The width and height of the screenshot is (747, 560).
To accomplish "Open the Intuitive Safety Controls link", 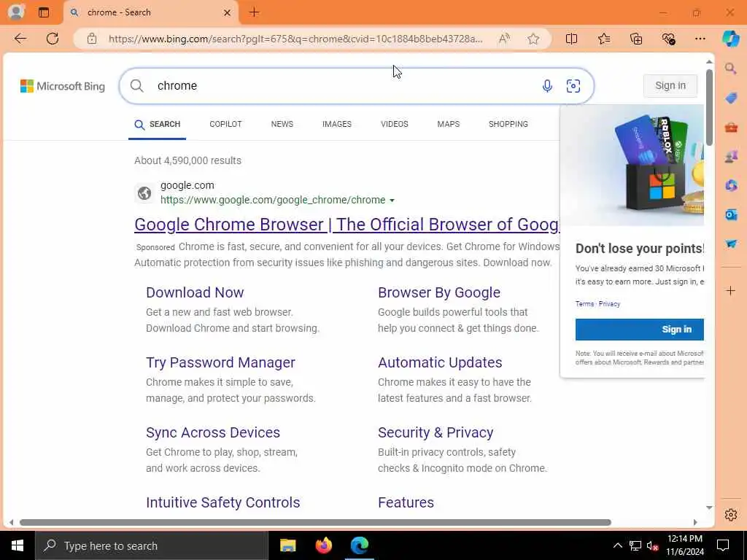I will coord(223,502).
